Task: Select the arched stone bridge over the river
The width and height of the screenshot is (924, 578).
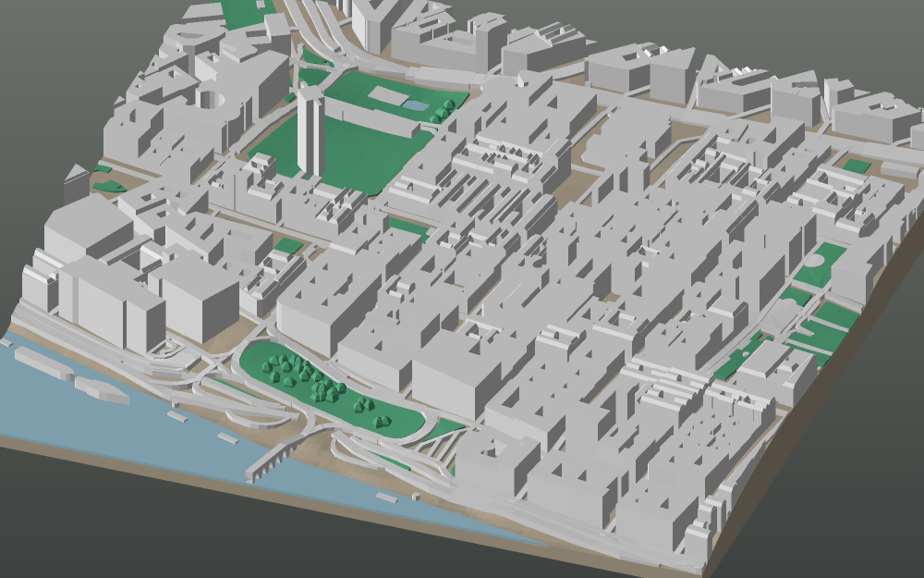Action: [x=277, y=459]
